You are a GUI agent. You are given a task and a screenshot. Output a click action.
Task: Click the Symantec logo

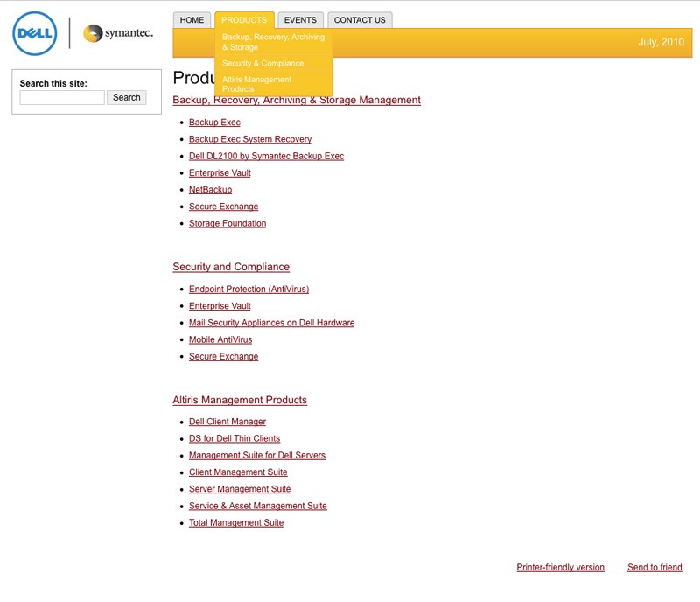(x=118, y=33)
